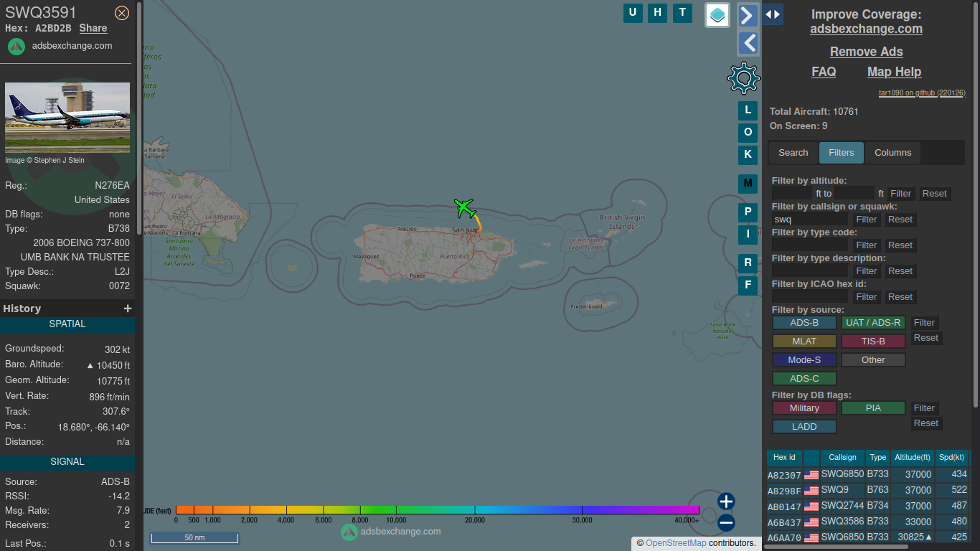Toggle the K map button

pyautogui.click(x=748, y=155)
